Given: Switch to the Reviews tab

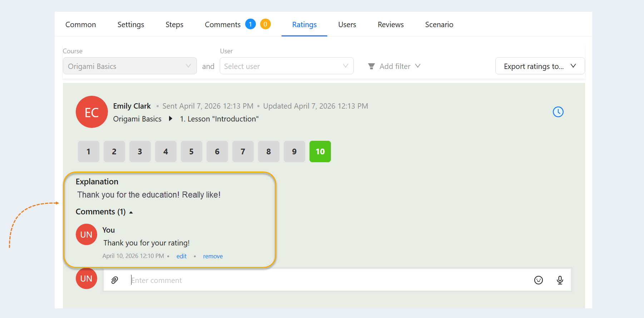Looking at the screenshot, I should tap(391, 25).
